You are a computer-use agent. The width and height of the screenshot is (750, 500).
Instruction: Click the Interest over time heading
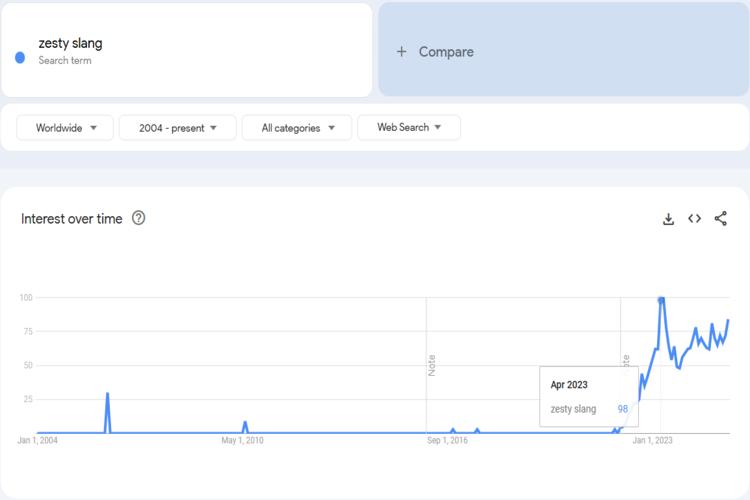click(x=72, y=219)
